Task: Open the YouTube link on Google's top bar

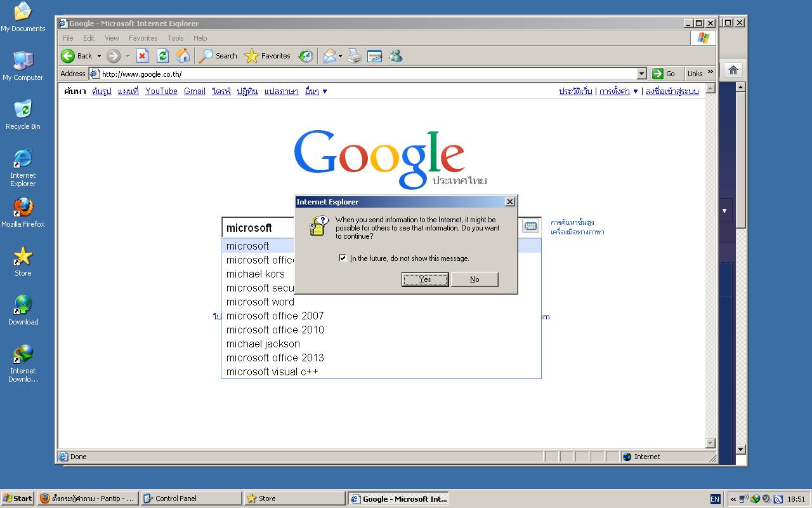Action: tap(161, 91)
